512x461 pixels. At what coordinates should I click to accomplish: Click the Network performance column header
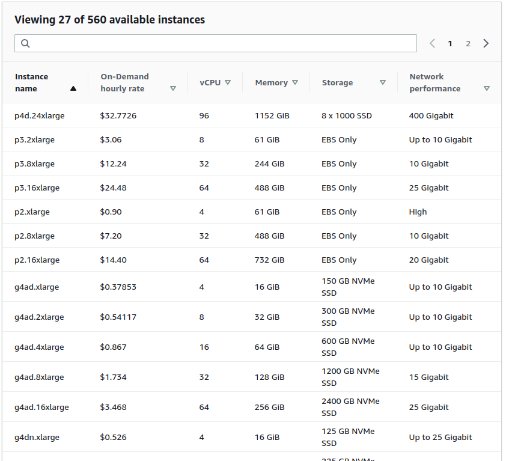[x=435, y=83]
